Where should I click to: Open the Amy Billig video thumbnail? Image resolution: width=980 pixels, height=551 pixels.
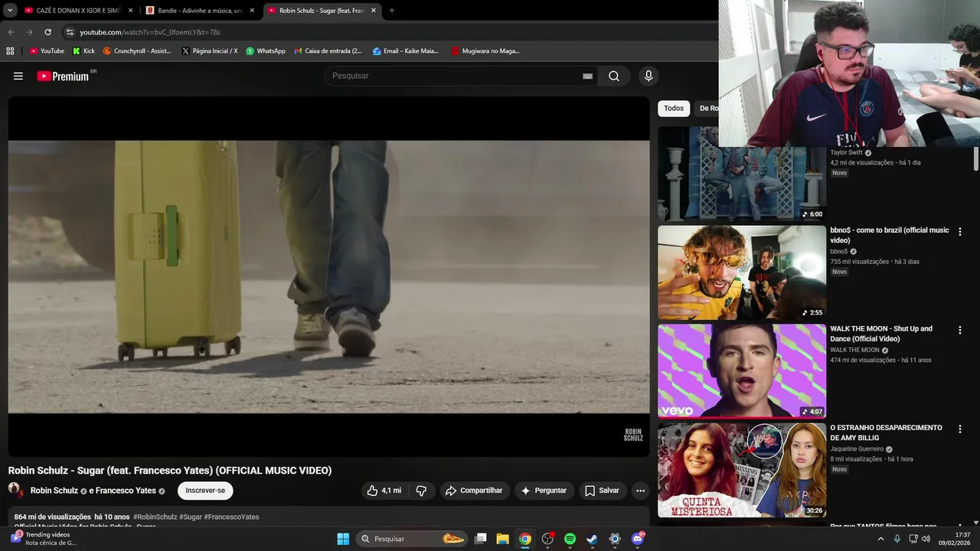click(x=742, y=470)
